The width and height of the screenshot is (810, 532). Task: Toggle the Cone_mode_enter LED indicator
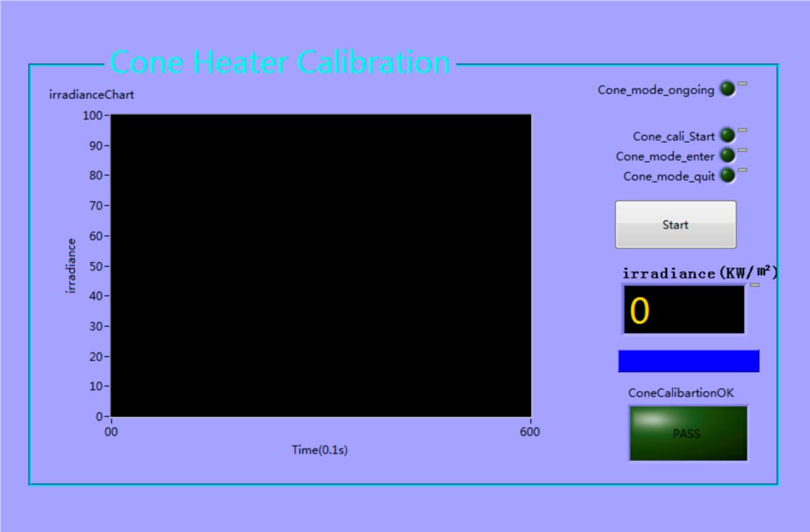(728, 156)
